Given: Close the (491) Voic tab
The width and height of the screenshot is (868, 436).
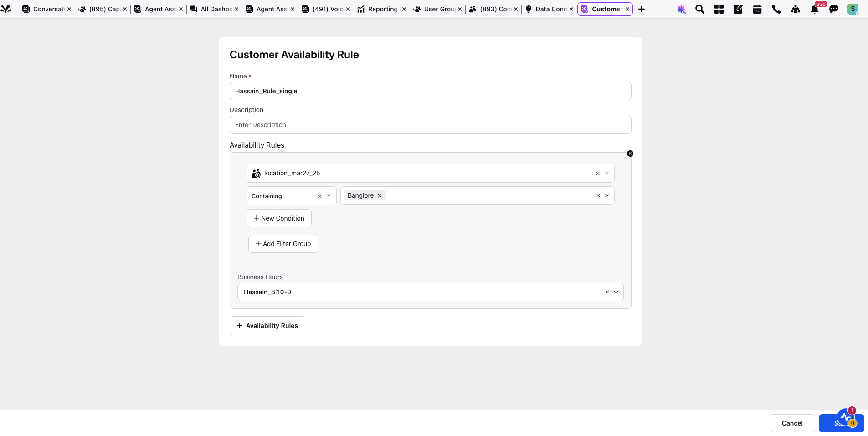Looking at the screenshot, I should 348,9.
